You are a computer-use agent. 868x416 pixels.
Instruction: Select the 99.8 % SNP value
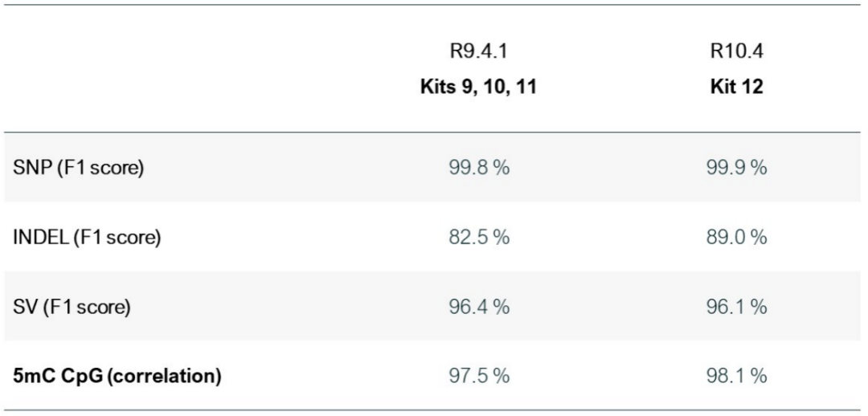[x=479, y=168]
